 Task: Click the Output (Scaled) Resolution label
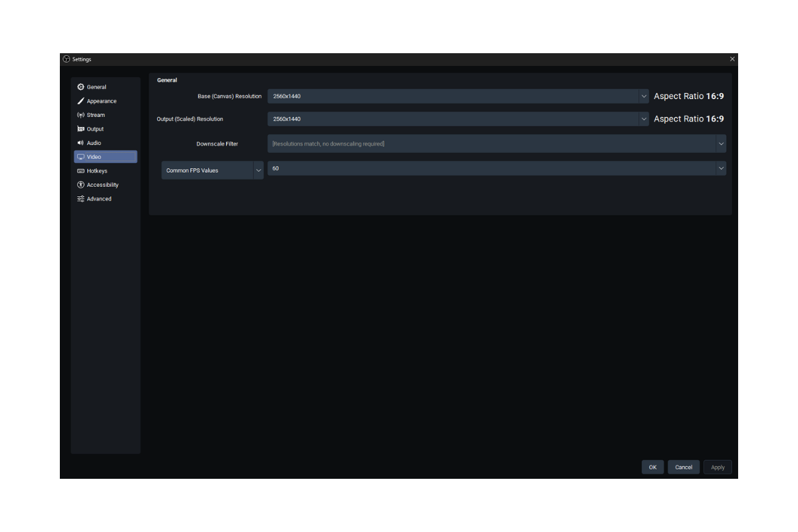(190, 119)
